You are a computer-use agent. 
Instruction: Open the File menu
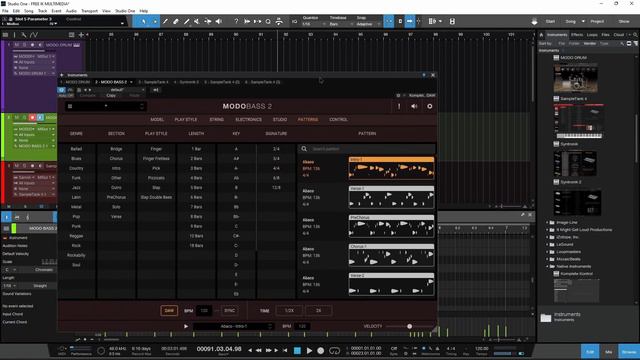click(x=5, y=11)
